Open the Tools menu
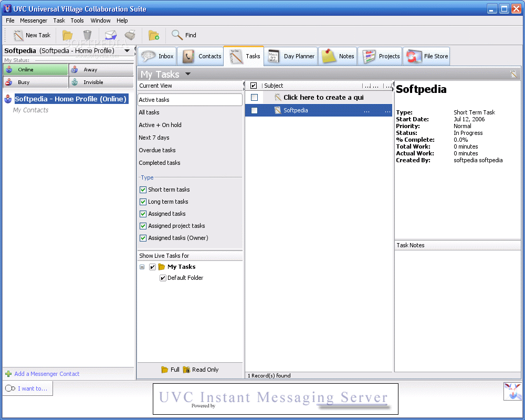Image resolution: width=525 pixels, height=420 pixels. tap(77, 20)
